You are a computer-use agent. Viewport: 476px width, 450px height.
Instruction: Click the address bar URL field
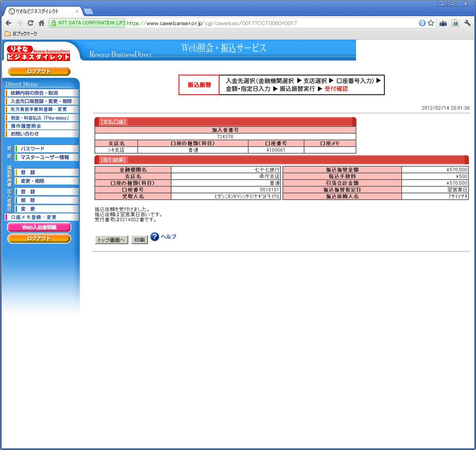coord(271,23)
